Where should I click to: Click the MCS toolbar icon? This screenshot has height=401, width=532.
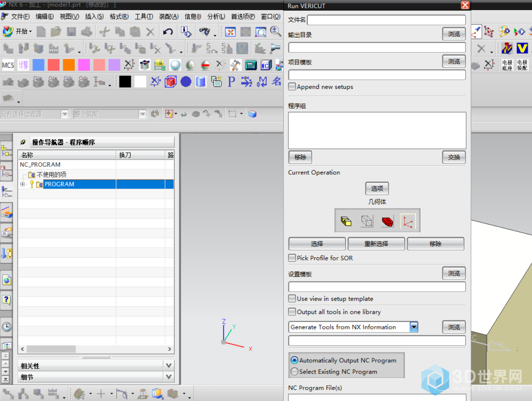tap(8, 65)
